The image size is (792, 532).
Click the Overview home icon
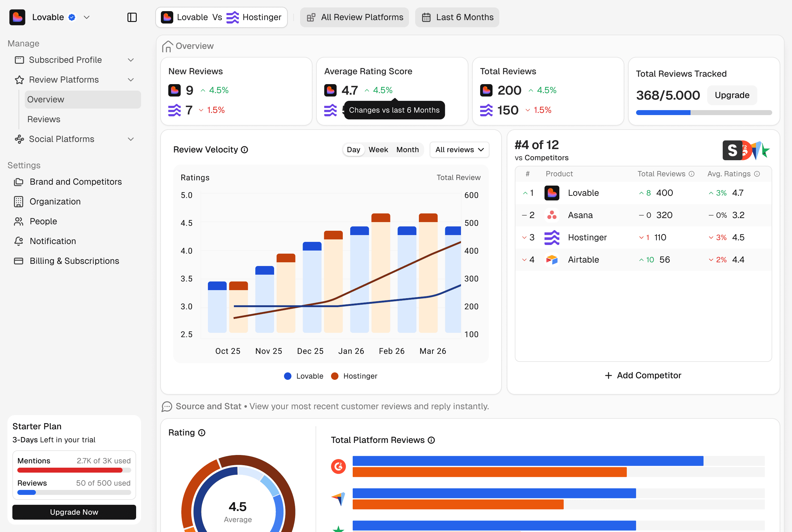tap(167, 46)
